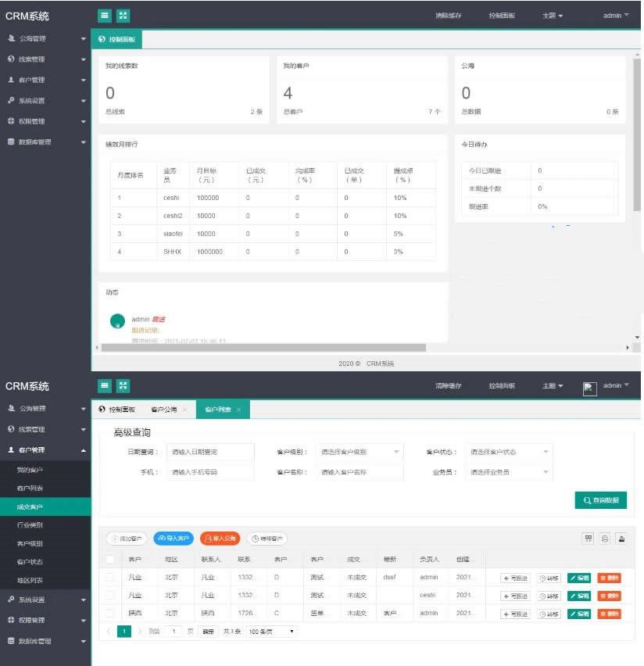Click 转移客户 clock button

267,538
